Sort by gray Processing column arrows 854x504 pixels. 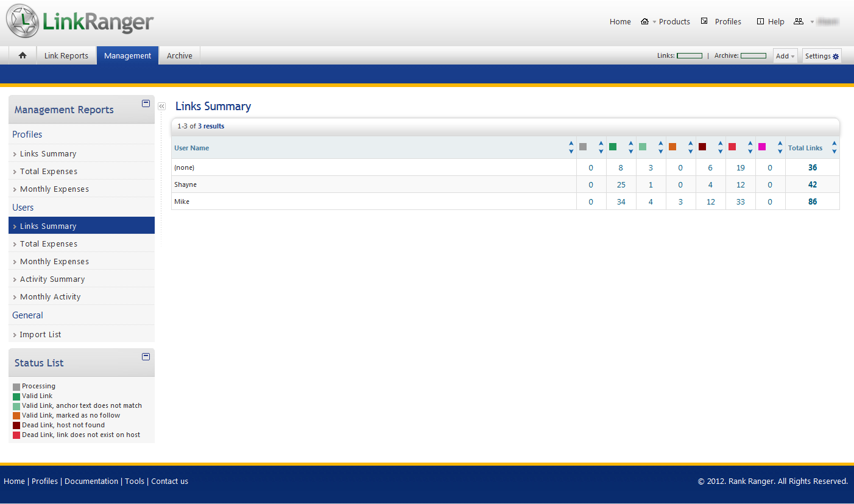click(601, 147)
